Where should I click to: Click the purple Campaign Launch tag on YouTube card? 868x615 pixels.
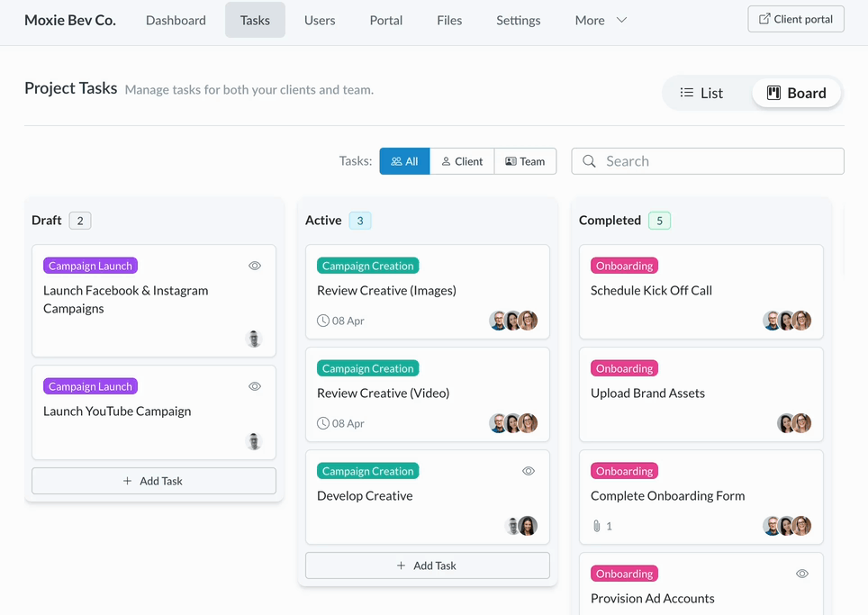90,386
